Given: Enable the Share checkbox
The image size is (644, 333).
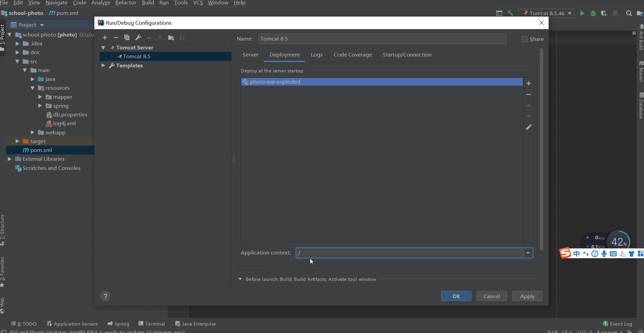Looking at the screenshot, I should pos(524,39).
